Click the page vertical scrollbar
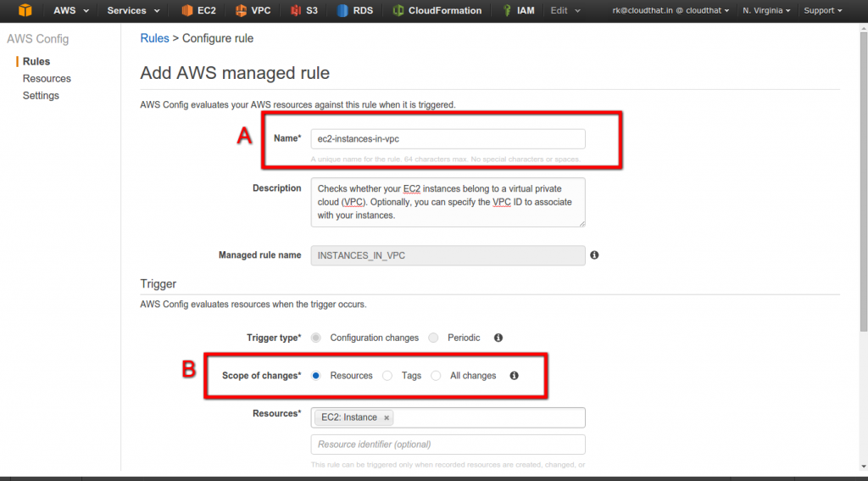 (863, 183)
